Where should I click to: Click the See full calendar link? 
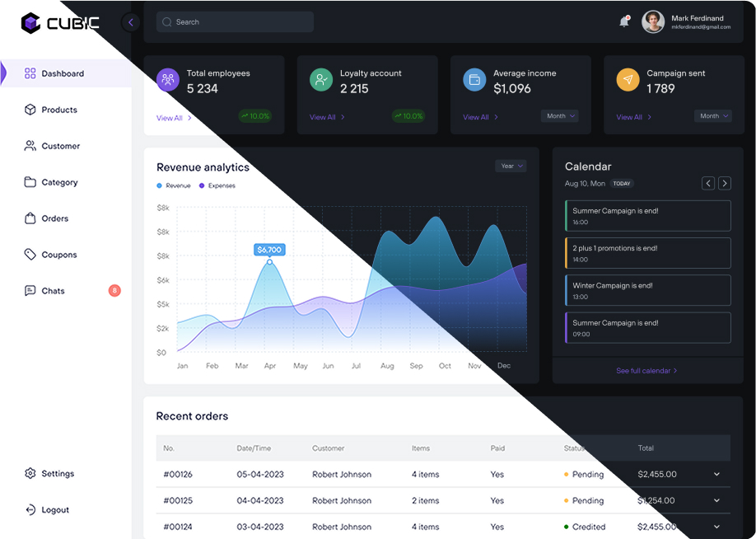pyautogui.click(x=646, y=371)
